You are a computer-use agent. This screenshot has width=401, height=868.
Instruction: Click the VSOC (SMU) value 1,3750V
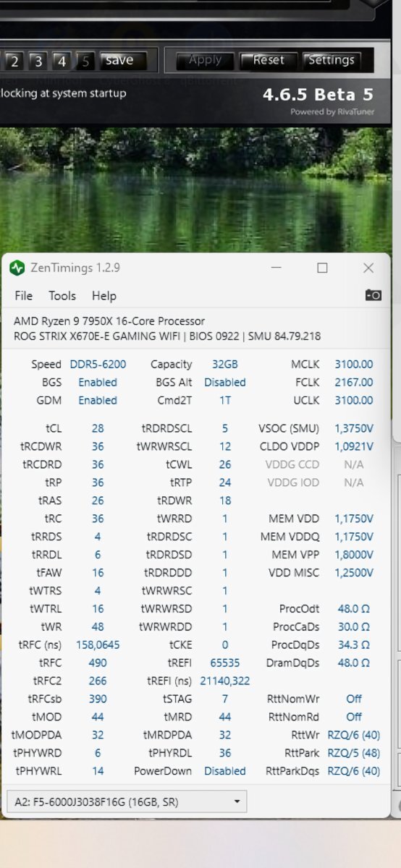pyautogui.click(x=354, y=429)
